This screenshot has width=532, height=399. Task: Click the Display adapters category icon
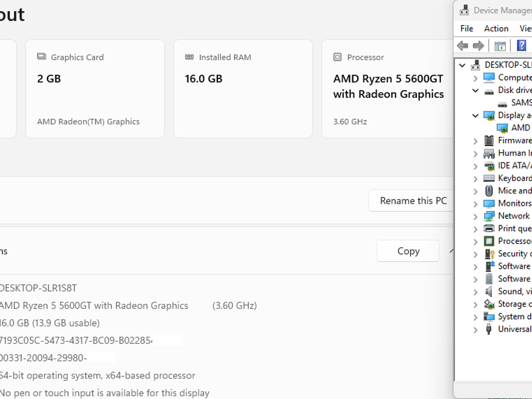pos(489,116)
